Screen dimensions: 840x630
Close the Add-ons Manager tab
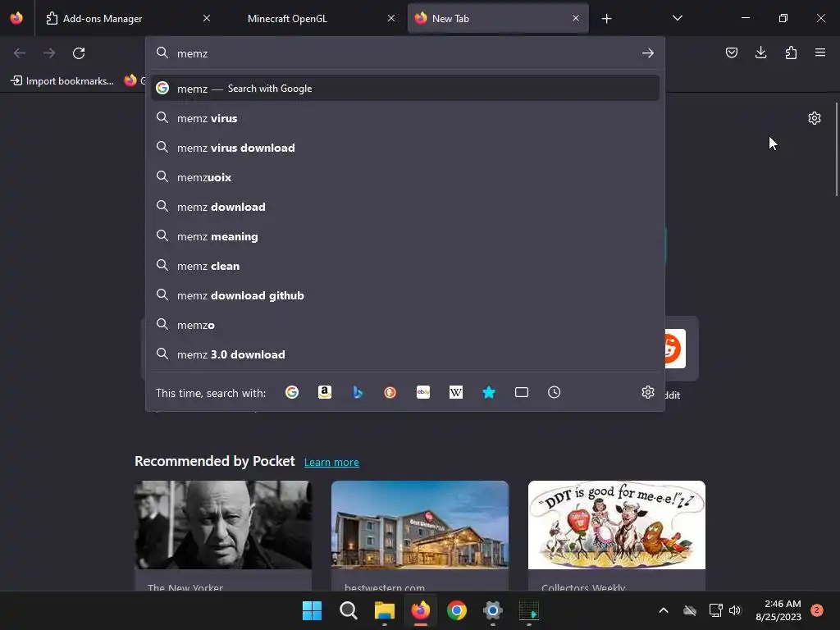click(207, 18)
